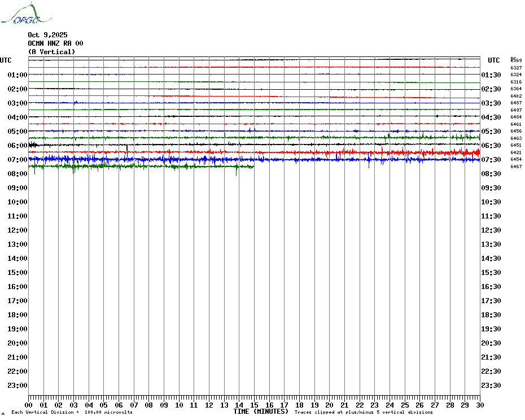The image size is (525, 420).
Task: Click the offset value 6484
Action: (516, 117)
